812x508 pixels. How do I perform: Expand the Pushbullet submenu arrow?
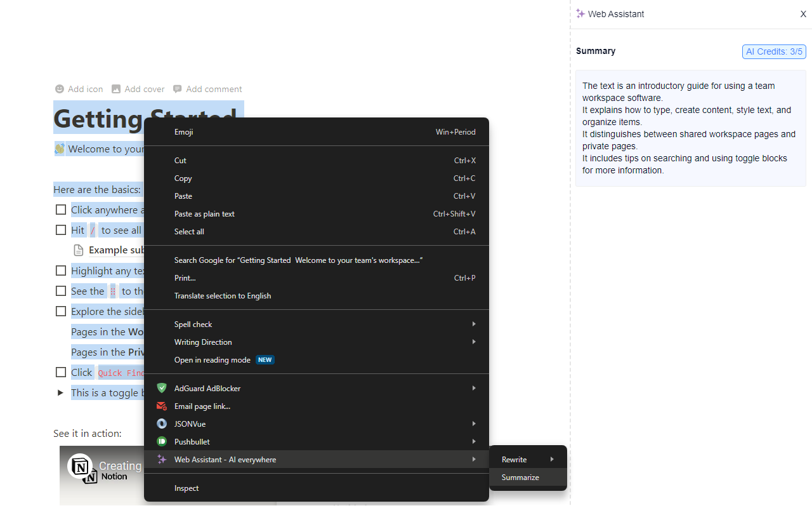(x=473, y=441)
